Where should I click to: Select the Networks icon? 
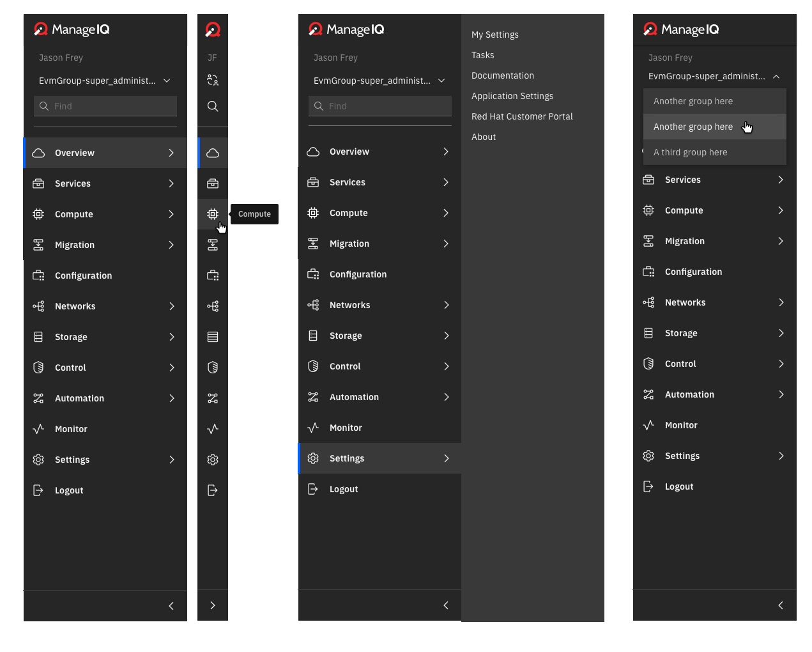(38, 306)
